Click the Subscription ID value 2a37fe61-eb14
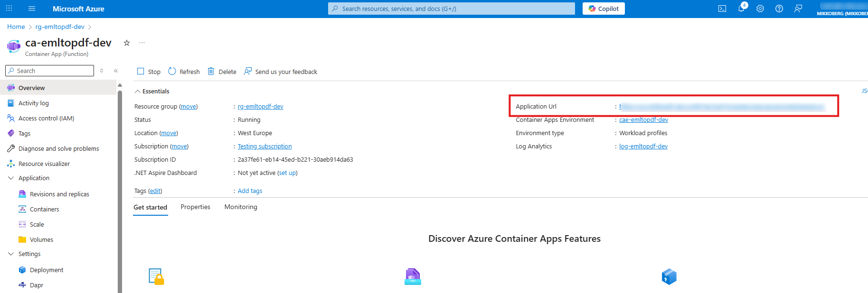Viewport: 868px width, 293px height. [x=295, y=159]
